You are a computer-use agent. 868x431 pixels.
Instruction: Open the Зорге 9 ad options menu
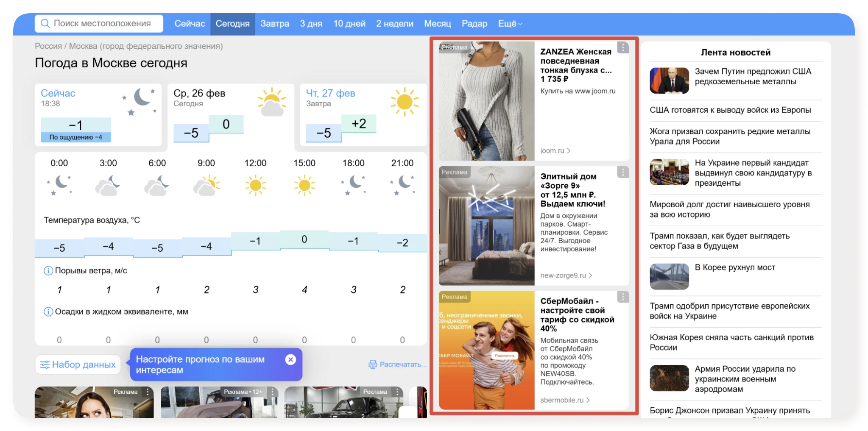coord(622,172)
